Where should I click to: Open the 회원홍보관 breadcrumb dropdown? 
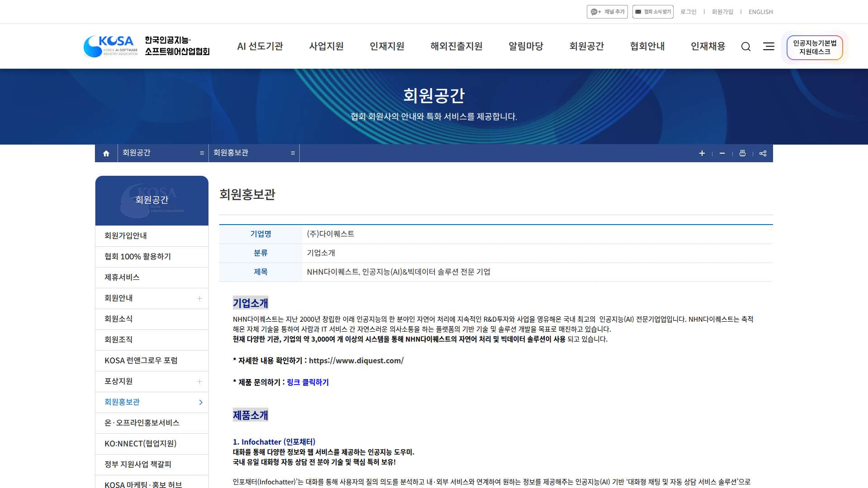254,153
